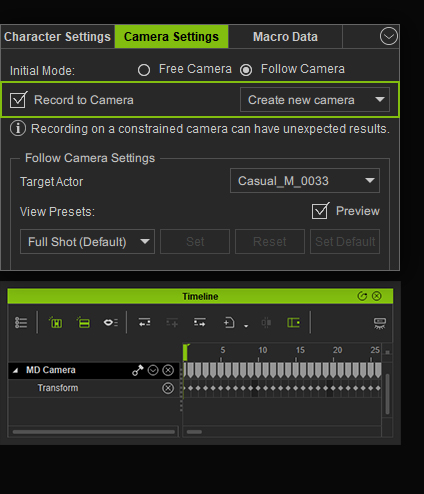Toggle the green clip panel icon

coord(293,323)
